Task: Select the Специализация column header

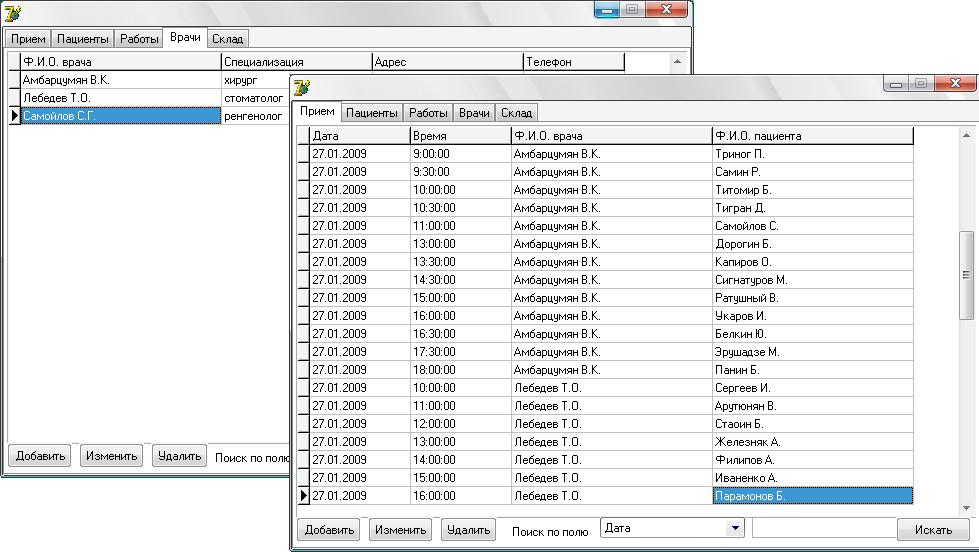Action: [x=295, y=62]
